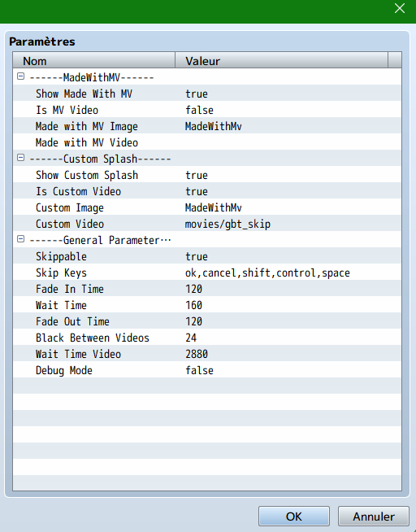The height and width of the screenshot is (532, 416).
Task: Select the Is MV Video parameter
Action: (207, 110)
